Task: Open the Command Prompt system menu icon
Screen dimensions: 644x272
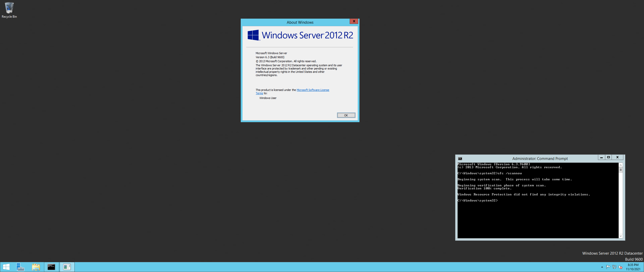Action: coord(460,159)
